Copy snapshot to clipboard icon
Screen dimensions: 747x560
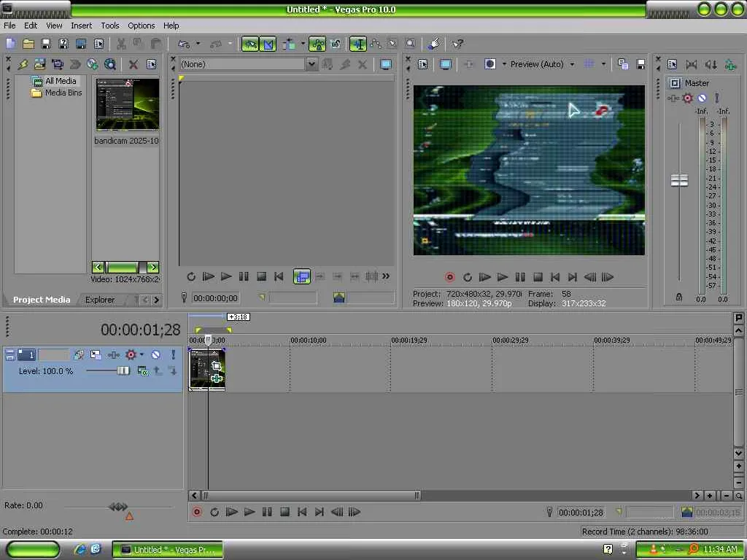click(x=623, y=64)
